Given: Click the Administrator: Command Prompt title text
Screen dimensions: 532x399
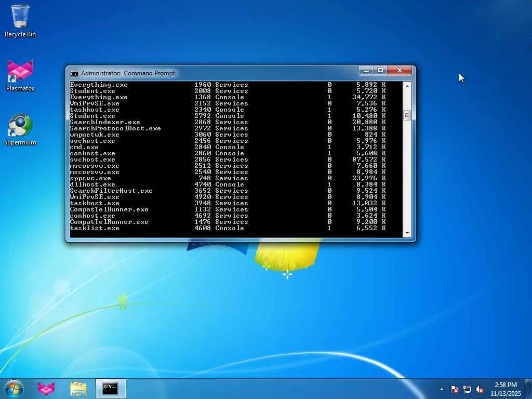Looking at the screenshot, I should [128, 73].
